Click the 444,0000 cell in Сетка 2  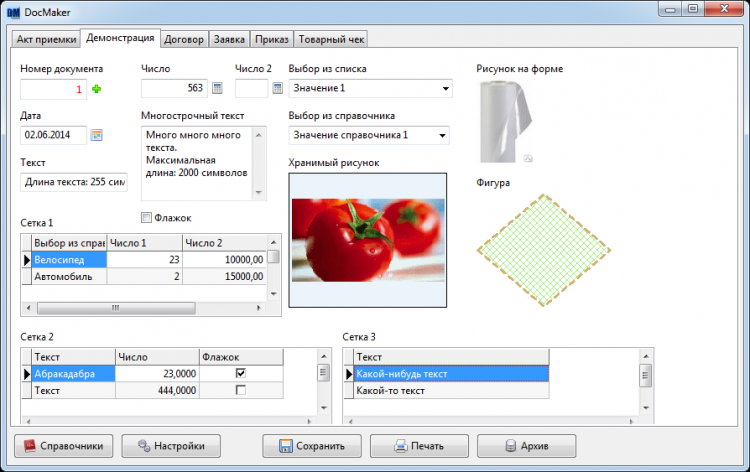pyautogui.click(x=157, y=390)
